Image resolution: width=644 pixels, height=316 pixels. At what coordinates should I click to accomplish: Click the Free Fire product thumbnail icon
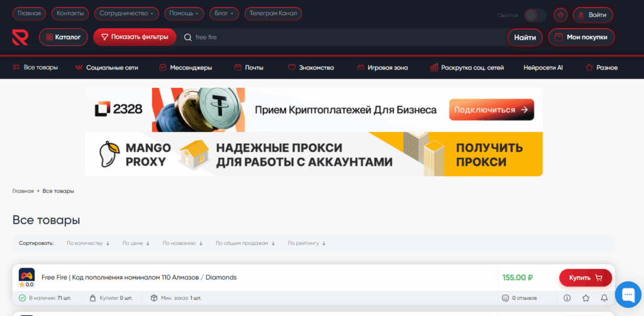[x=26, y=275]
